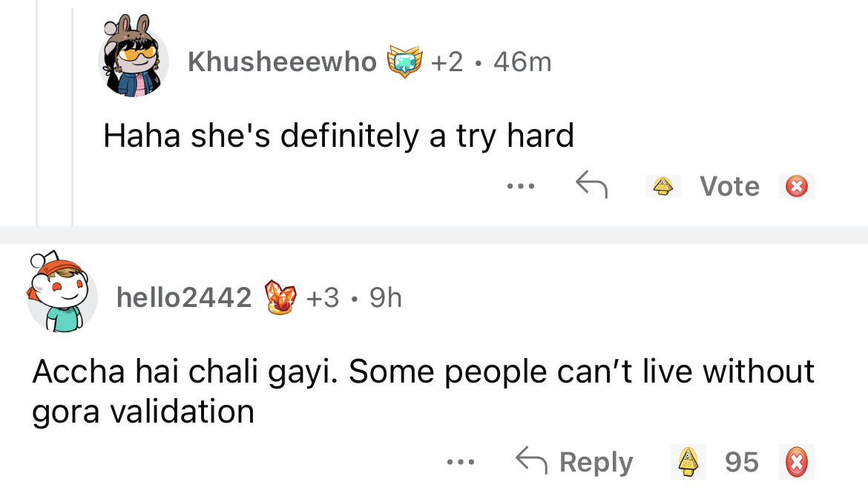Click the Vote label on Khusheeewho's comment
Image resolution: width=868 pixels, height=499 pixels.
(729, 186)
